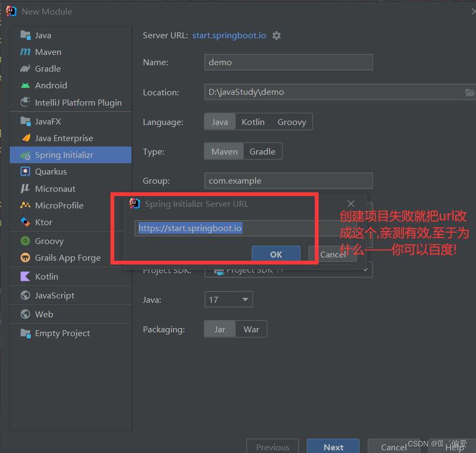Select Java Enterprise in module list
Screen dimensions: 476x453
tap(71, 138)
